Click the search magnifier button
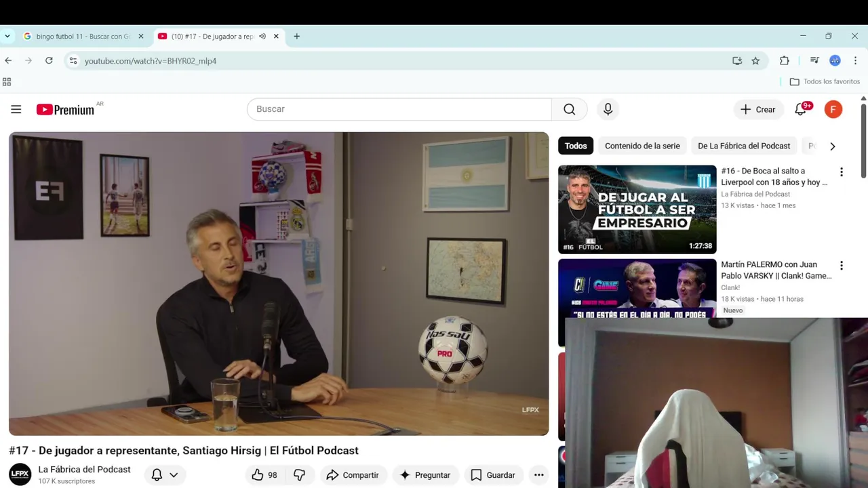 pyautogui.click(x=569, y=109)
